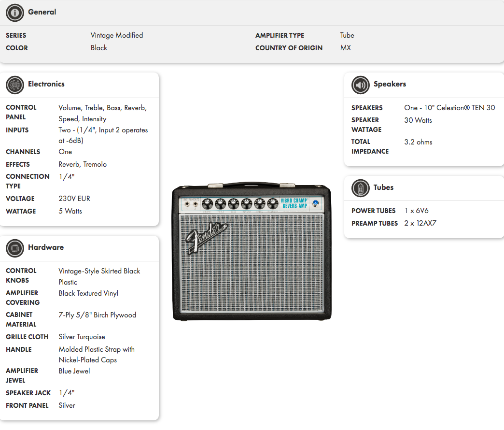Click the wattage value '5 Watts'
Image resolution: width=504 pixels, height=430 pixels.
(x=70, y=211)
